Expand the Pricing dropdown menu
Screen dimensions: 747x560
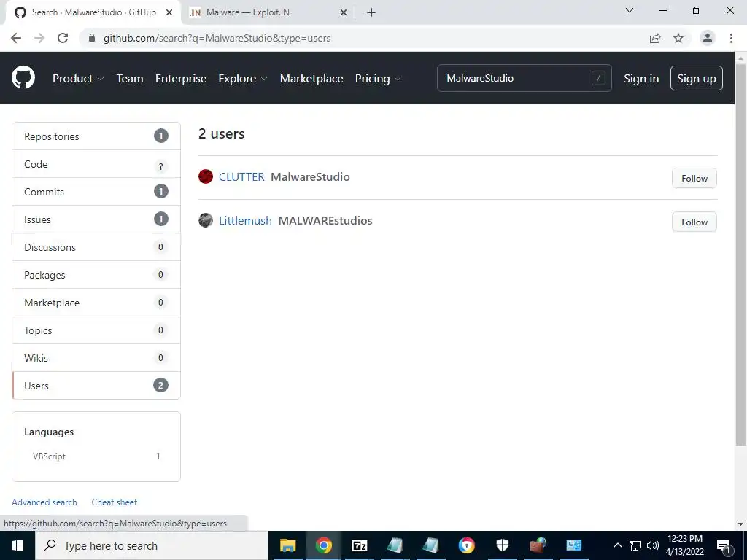coord(378,79)
